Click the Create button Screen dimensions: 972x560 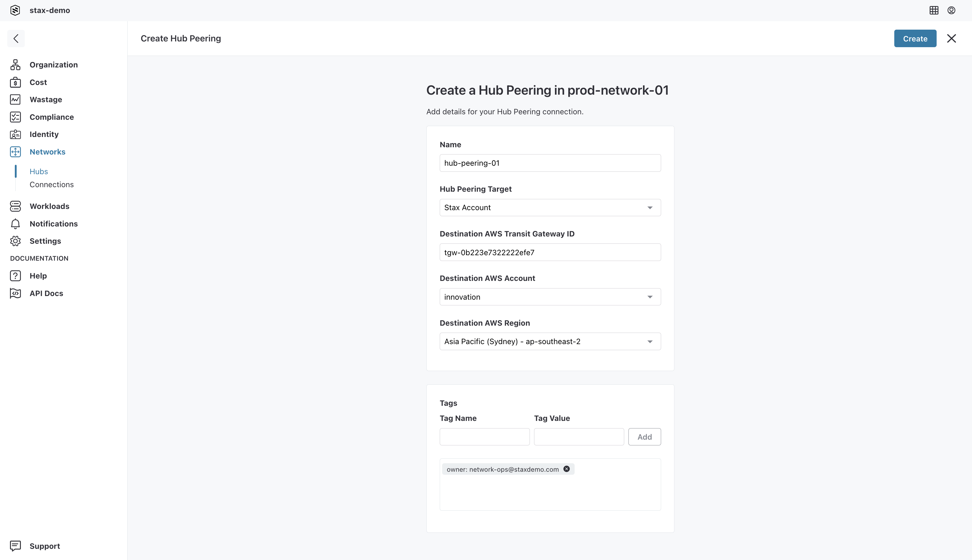click(915, 38)
